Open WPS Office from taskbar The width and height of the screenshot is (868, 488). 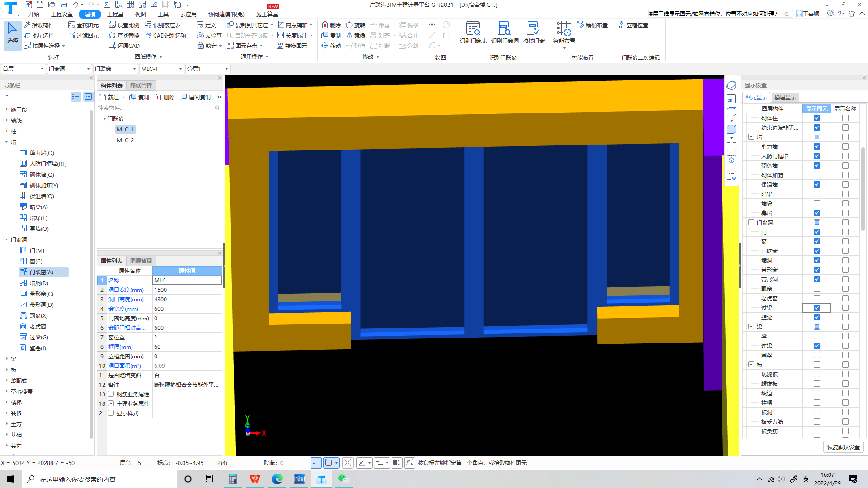pos(255,479)
